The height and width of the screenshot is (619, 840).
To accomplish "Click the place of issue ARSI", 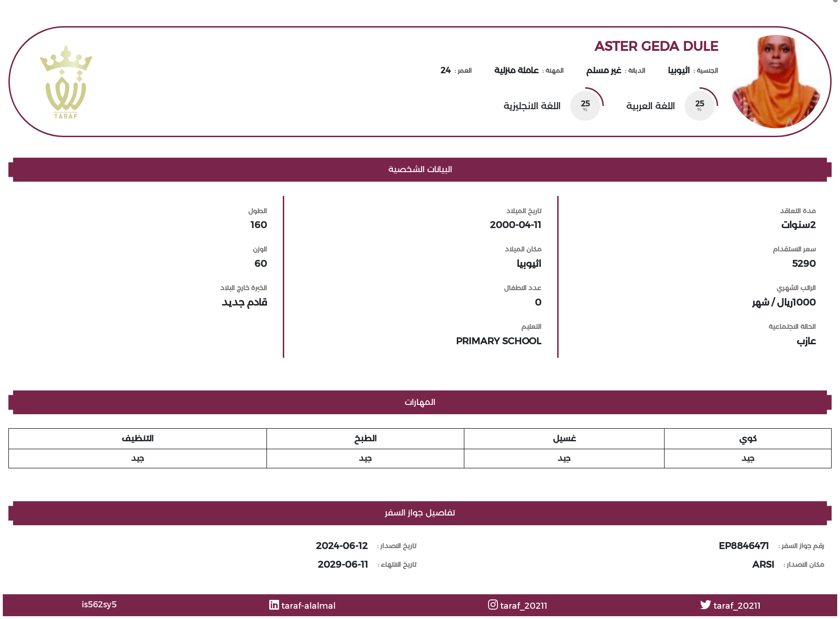I will [x=763, y=564].
